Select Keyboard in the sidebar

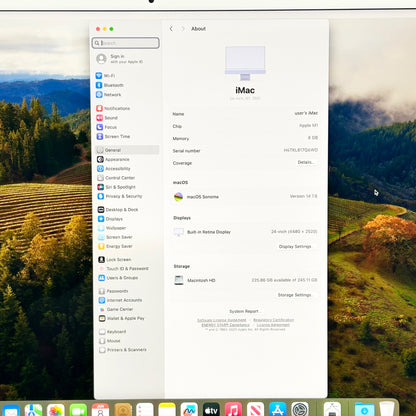click(113, 332)
